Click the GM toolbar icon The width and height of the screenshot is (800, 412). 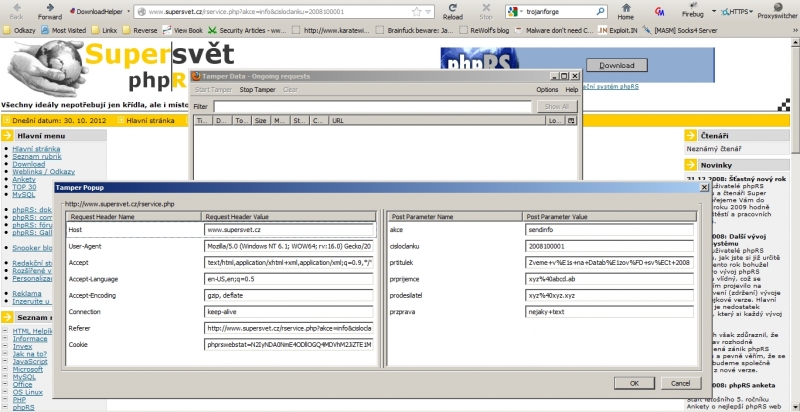click(659, 11)
